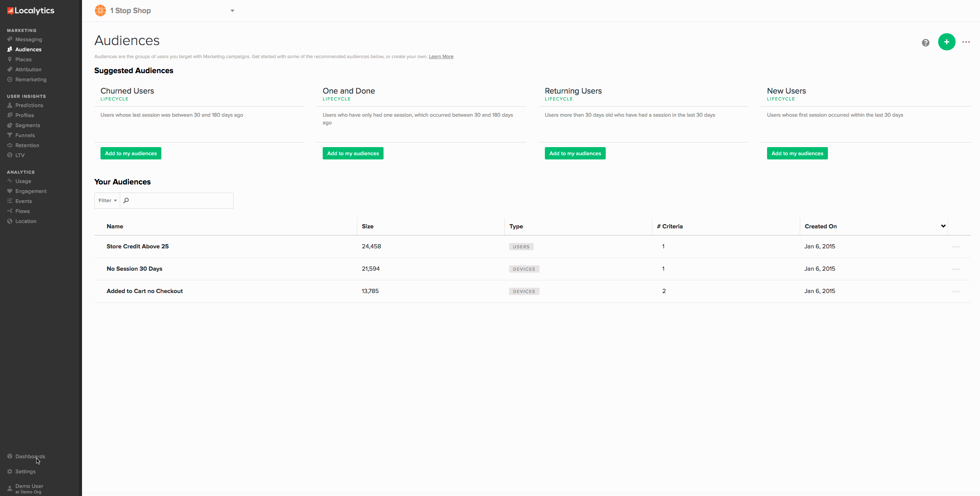Expand the 1 Stop Shop app dropdown
The height and width of the screenshot is (496, 980).
pyautogui.click(x=232, y=11)
